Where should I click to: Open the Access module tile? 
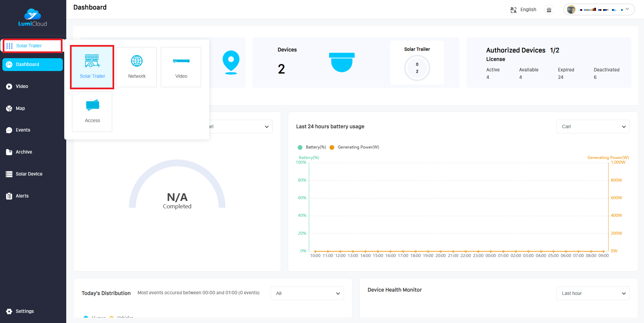pyautogui.click(x=92, y=111)
